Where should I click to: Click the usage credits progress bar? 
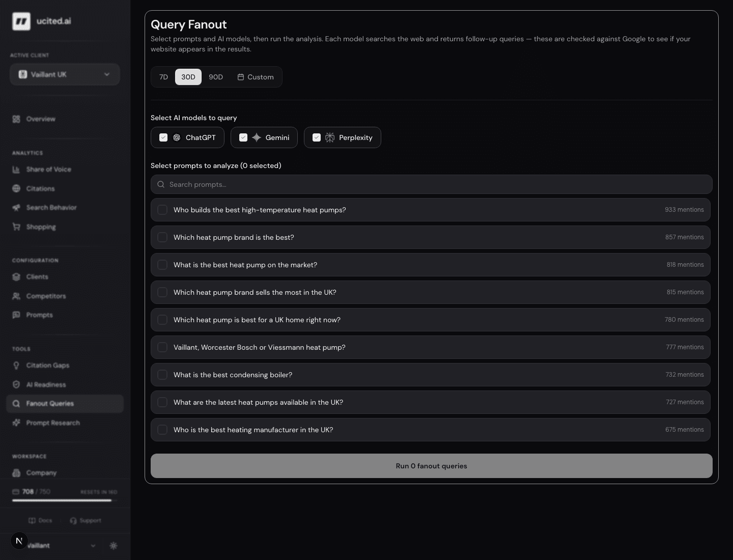pos(65,500)
